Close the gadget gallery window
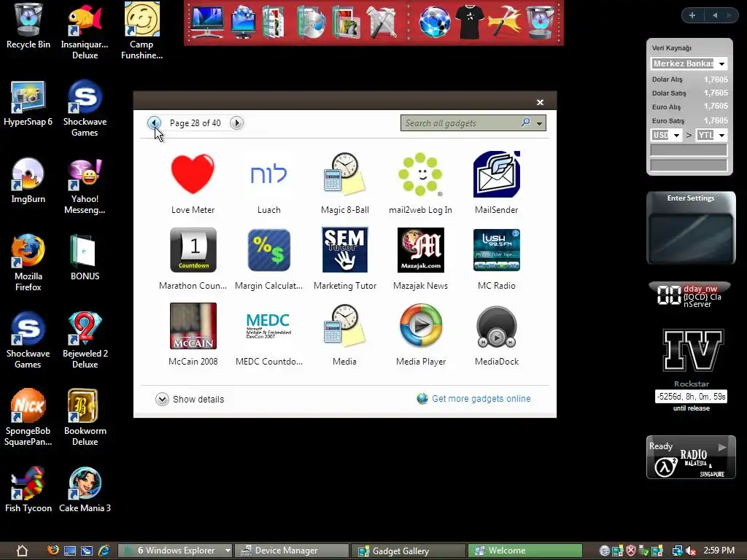Viewport: 747px width, 560px height. tap(540, 102)
